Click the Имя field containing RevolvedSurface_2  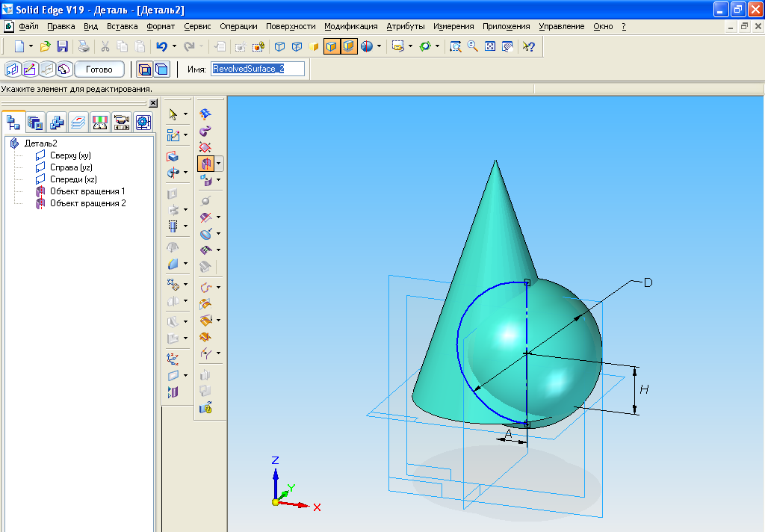tap(258, 69)
